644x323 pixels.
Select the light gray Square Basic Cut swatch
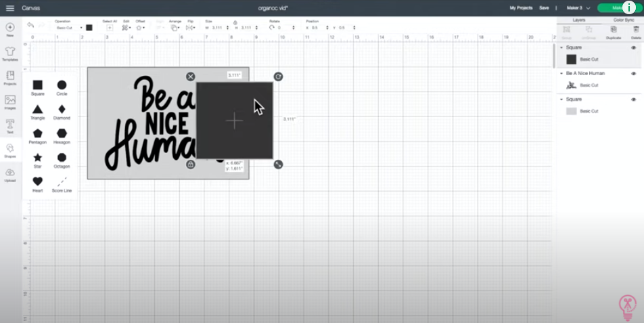pyautogui.click(x=572, y=111)
